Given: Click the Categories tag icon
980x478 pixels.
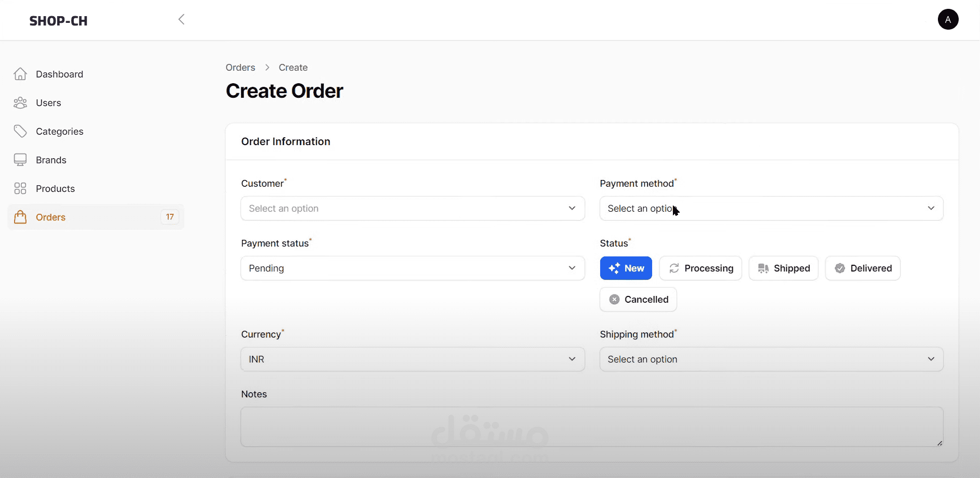Looking at the screenshot, I should [x=20, y=132].
